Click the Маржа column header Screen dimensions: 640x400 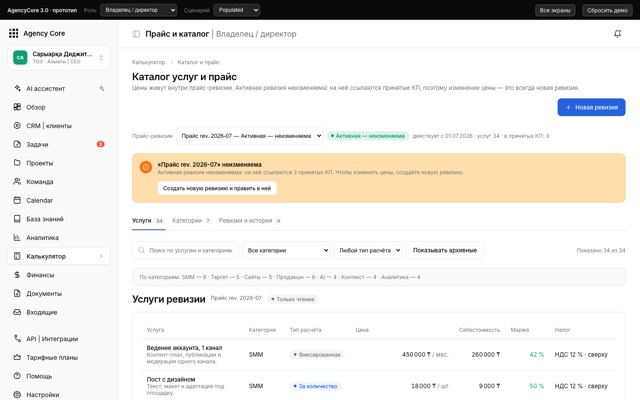tap(520, 330)
